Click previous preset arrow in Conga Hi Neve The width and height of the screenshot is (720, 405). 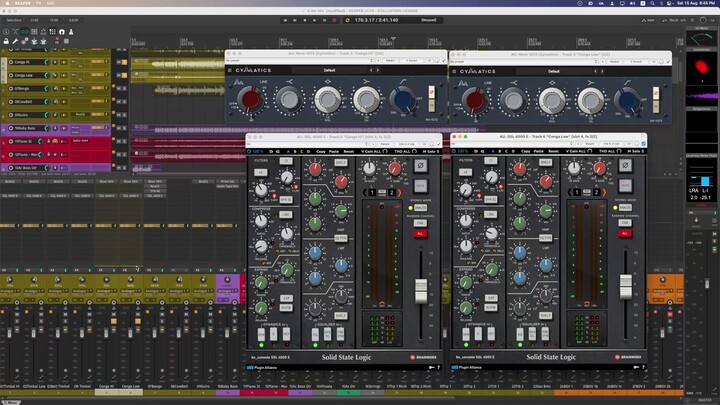[x=371, y=70]
